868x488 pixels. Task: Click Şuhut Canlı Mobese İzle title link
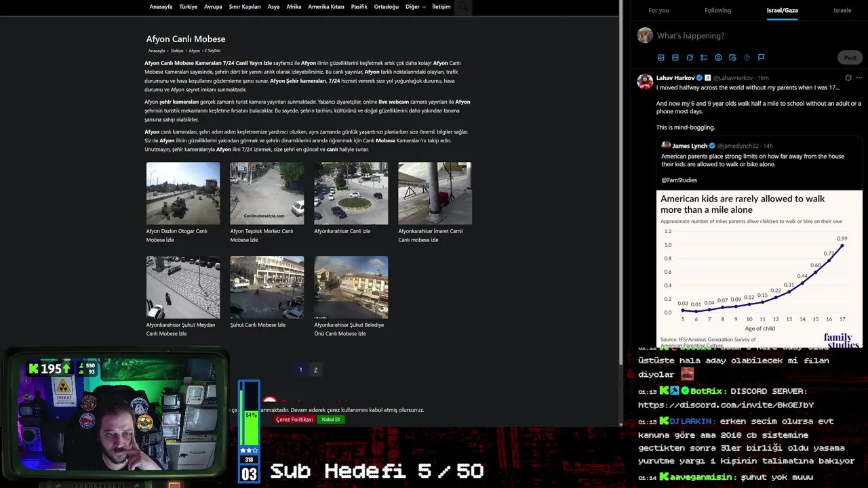click(x=258, y=325)
